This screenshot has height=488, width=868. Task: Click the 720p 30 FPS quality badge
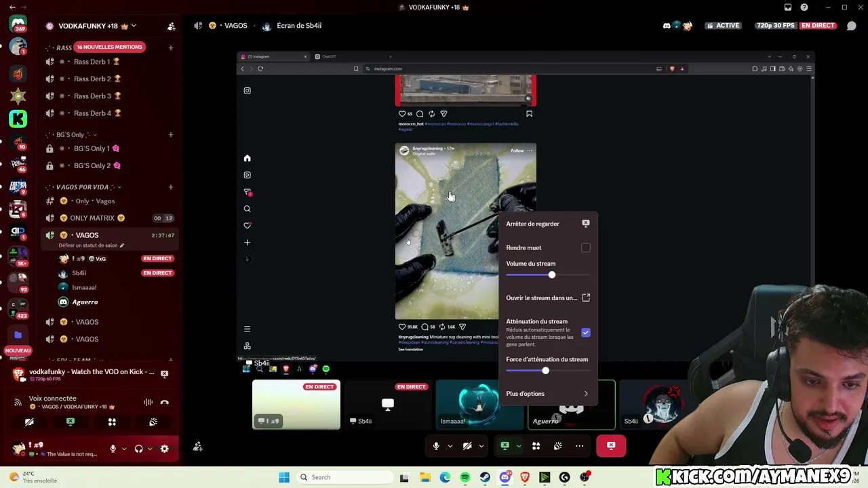776,26
